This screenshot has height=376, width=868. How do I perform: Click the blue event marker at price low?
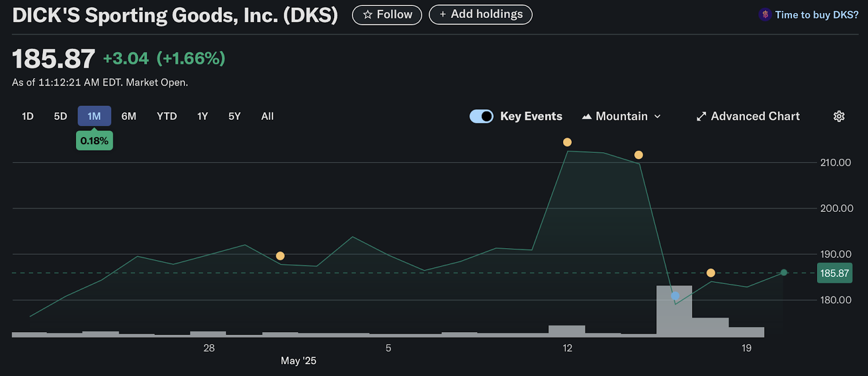[x=675, y=296]
